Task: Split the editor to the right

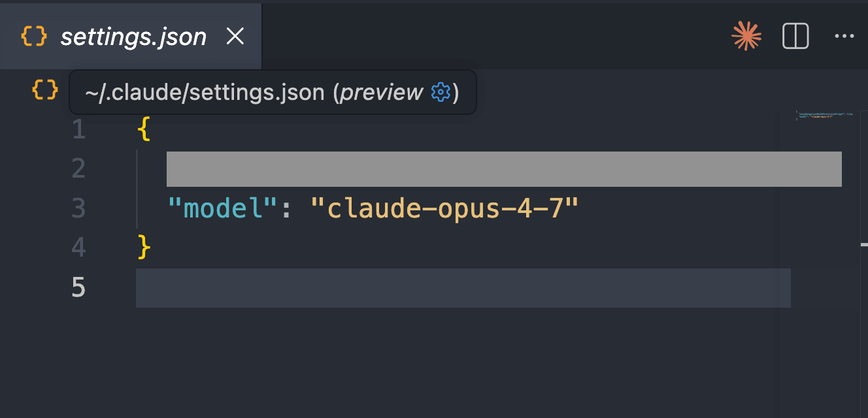Action: (x=795, y=36)
